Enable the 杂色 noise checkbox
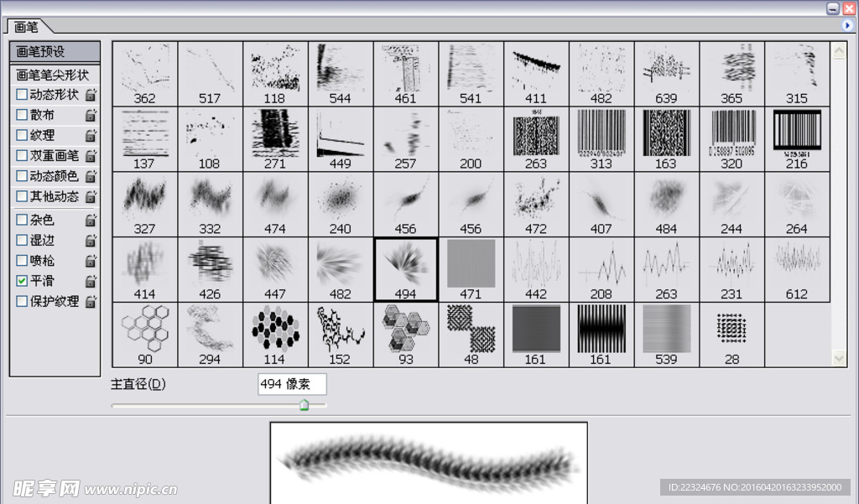Screen dimensions: 859x504 pyautogui.click(x=22, y=220)
